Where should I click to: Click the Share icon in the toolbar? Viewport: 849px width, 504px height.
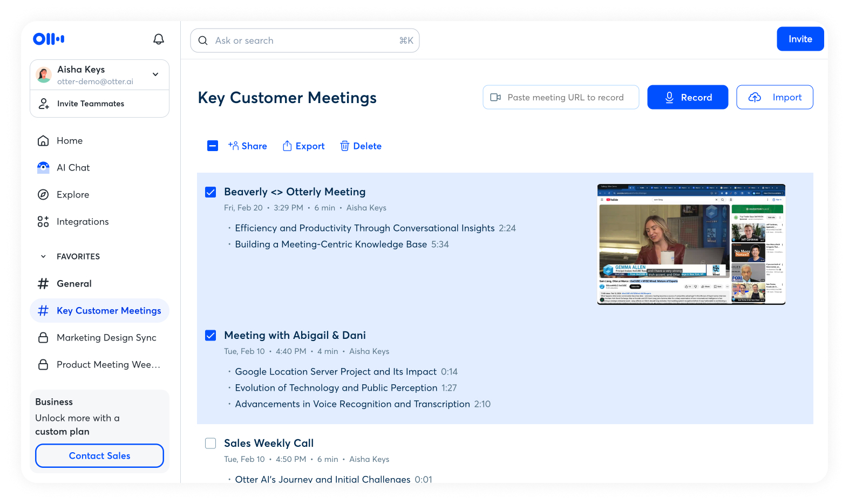(x=234, y=146)
